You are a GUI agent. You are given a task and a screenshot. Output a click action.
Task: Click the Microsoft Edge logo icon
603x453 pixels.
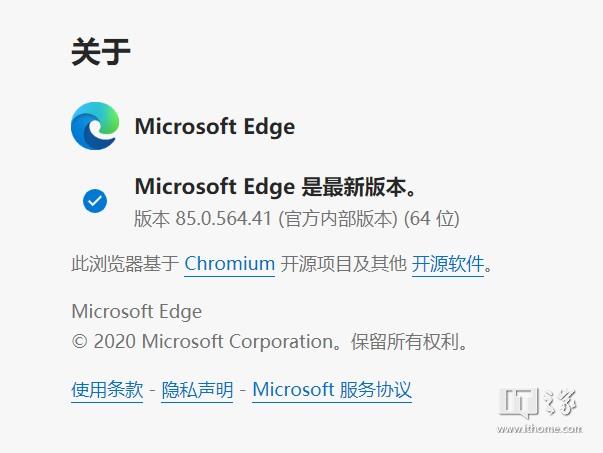[95, 127]
